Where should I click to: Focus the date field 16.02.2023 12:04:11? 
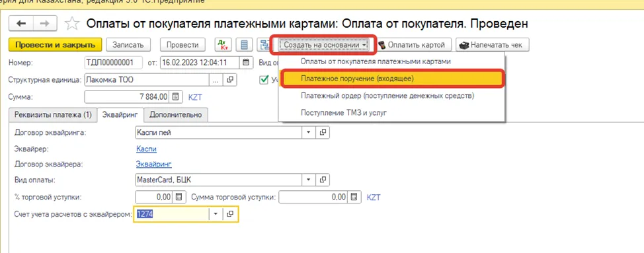tap(200, 63)
